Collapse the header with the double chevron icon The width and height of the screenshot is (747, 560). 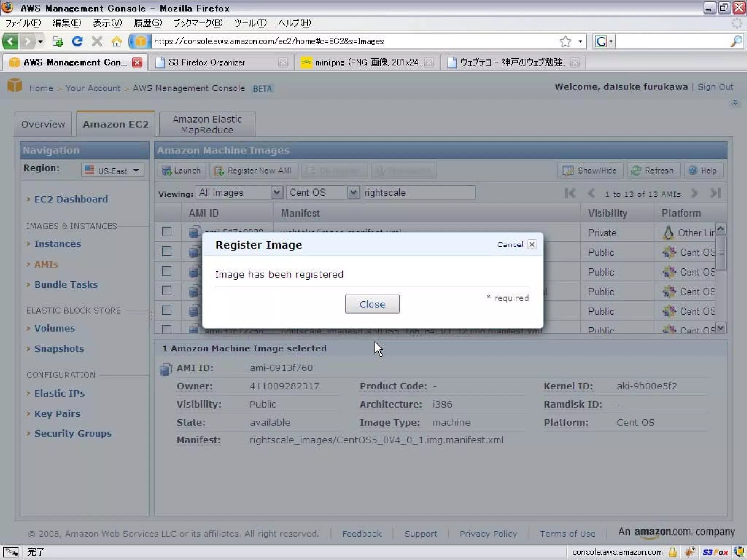(735, 102)
